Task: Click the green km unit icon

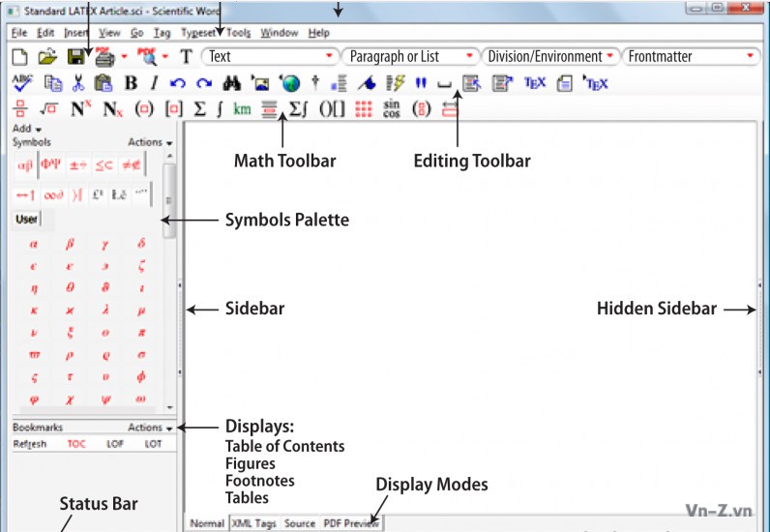Action: click(x=242, y=109)
